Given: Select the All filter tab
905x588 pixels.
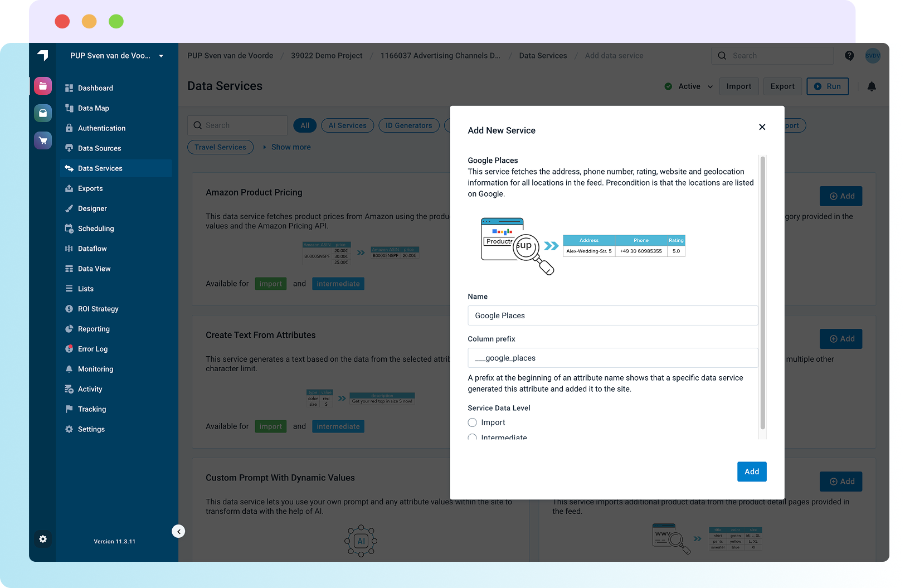Looking at the screenshot, I should point(305,125).
